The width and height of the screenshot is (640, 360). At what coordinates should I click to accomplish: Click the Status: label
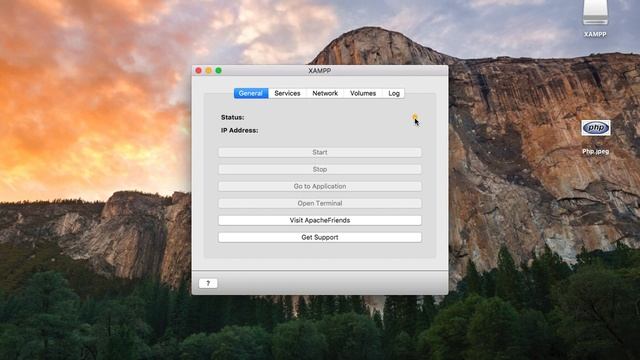(x=233, y=117)
